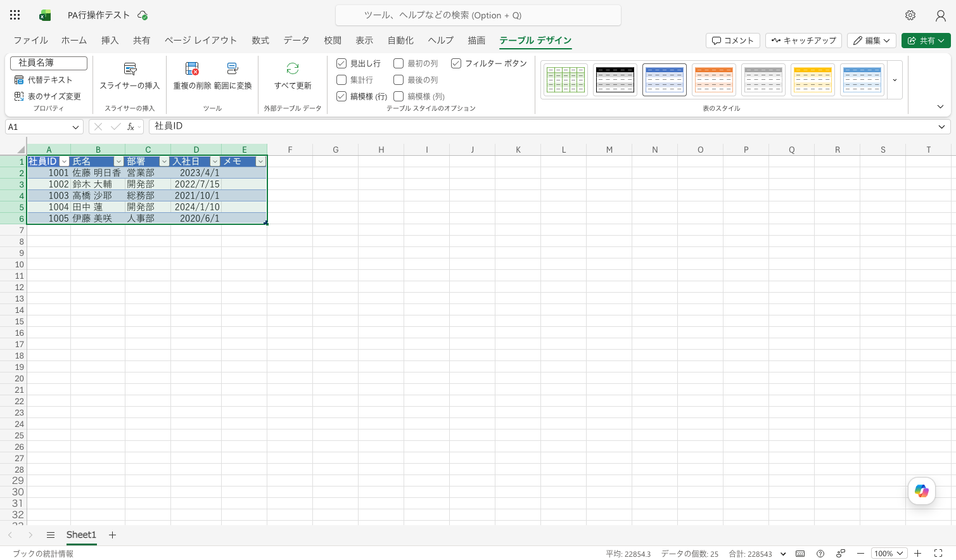Image resolution: width=956 pixels, height=560 pixels.
Task: Toggle the Header Row (見出し行) checkbox
Action: tap(341, 63)
